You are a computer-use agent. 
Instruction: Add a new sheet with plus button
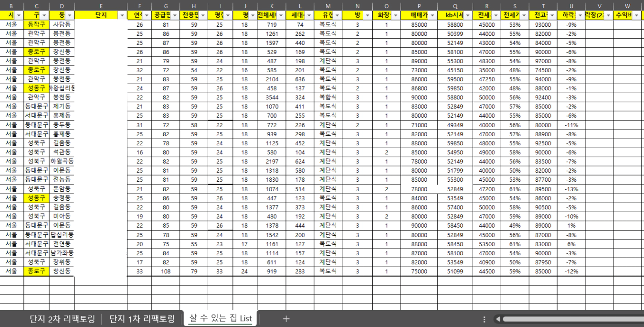coord(286,319)
